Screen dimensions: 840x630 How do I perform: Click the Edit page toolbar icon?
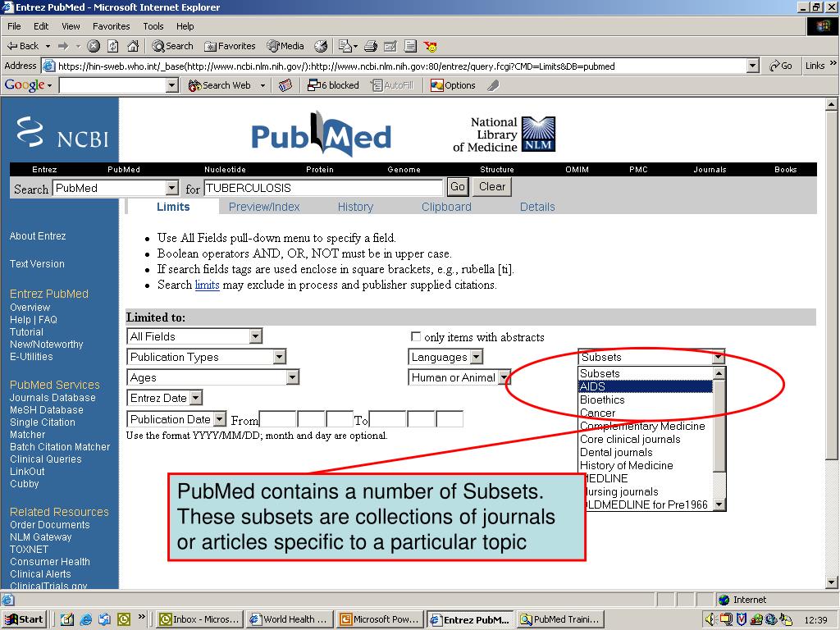tap(390, 46)
